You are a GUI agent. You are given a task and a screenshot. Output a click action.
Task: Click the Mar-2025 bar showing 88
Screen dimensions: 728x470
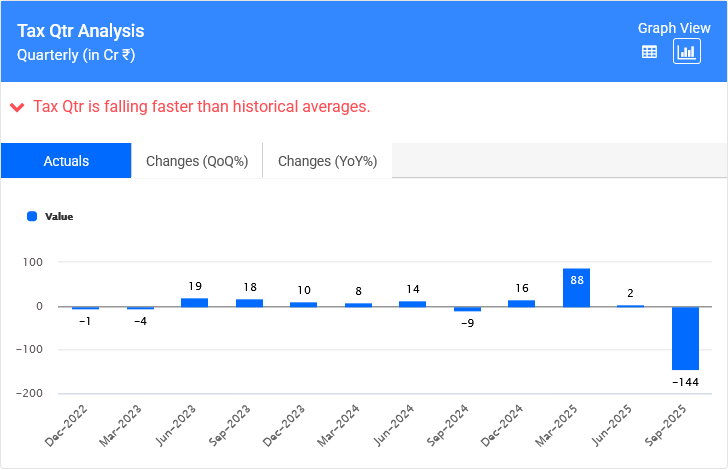tap(576, 287)
